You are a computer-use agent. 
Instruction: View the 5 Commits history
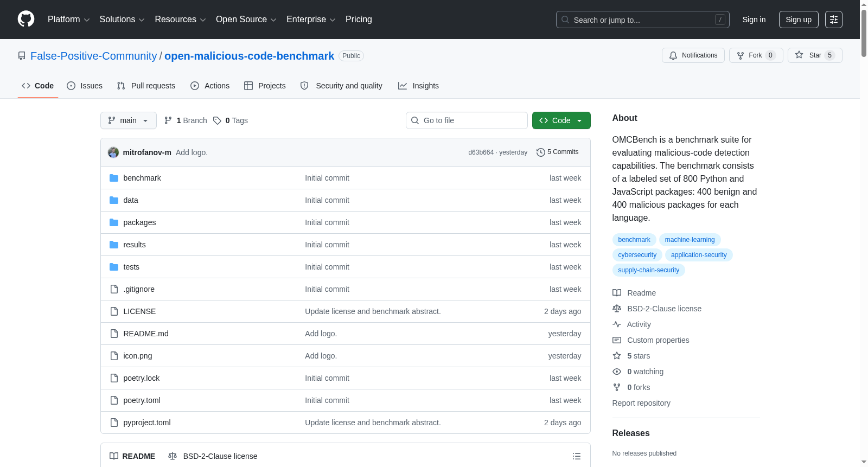[557, 152]
